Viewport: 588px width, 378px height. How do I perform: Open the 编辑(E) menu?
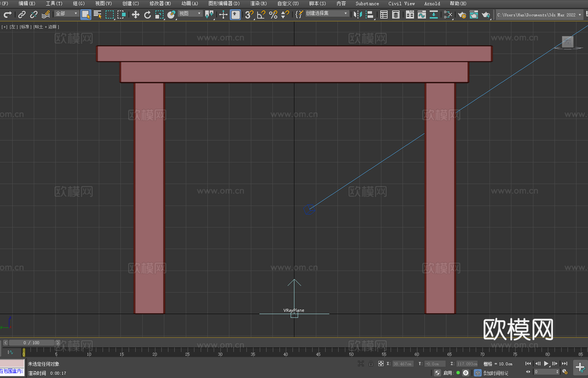click(27, 3)
